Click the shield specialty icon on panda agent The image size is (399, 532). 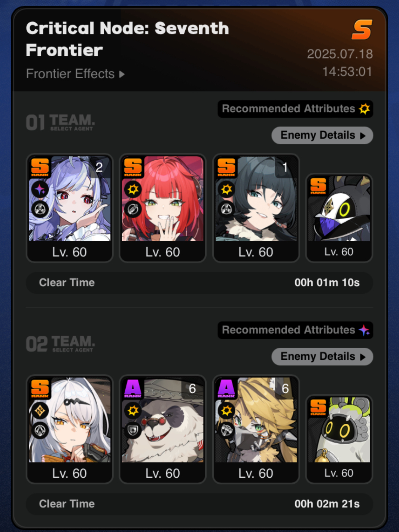(133, 430)
